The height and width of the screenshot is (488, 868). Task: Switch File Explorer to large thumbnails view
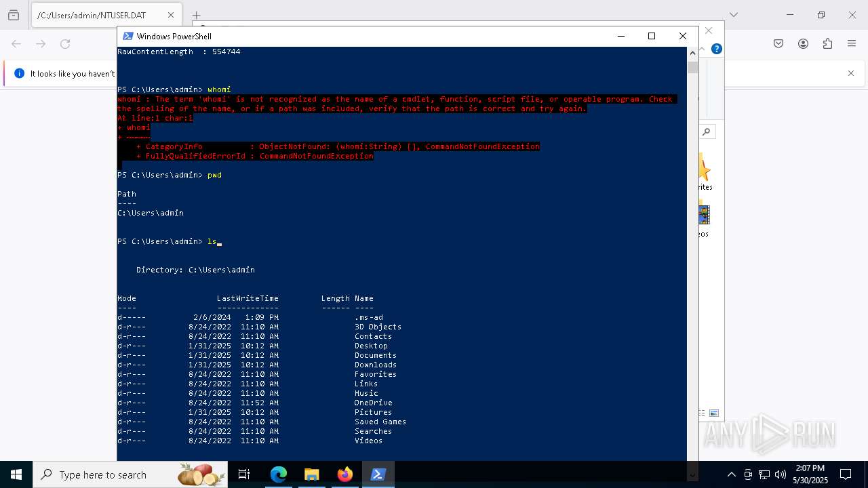(714, 413)
